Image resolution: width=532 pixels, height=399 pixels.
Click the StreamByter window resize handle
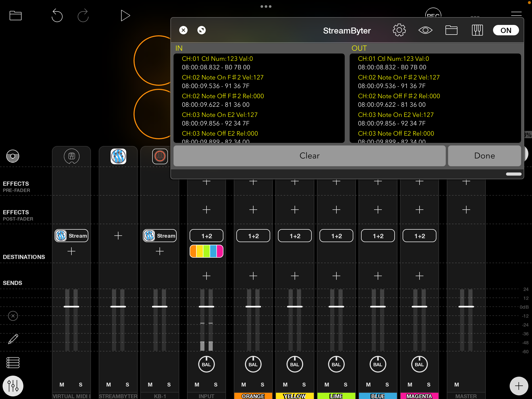514,174
